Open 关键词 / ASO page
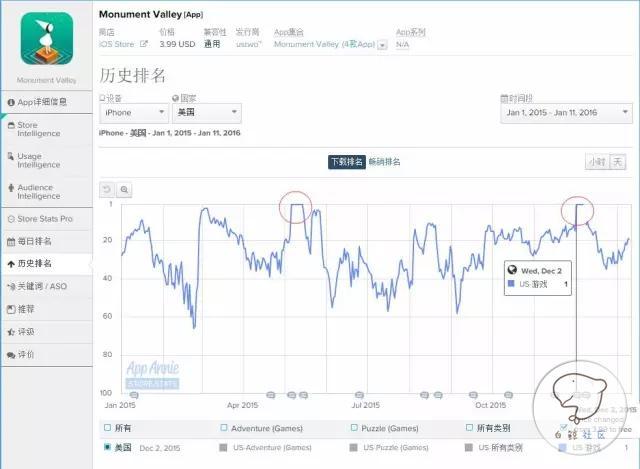 coord(42,286)
